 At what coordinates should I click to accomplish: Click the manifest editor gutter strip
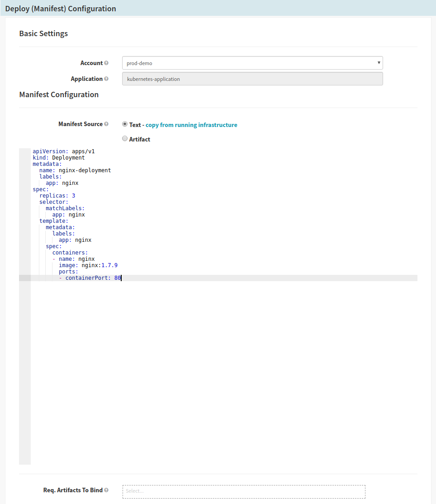point(25,271)
